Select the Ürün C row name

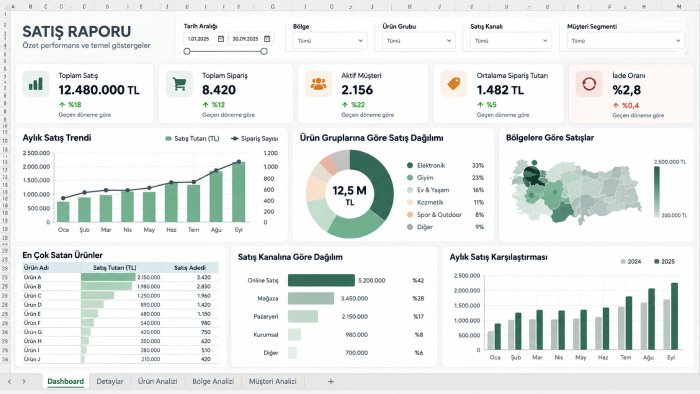point(33,295)
